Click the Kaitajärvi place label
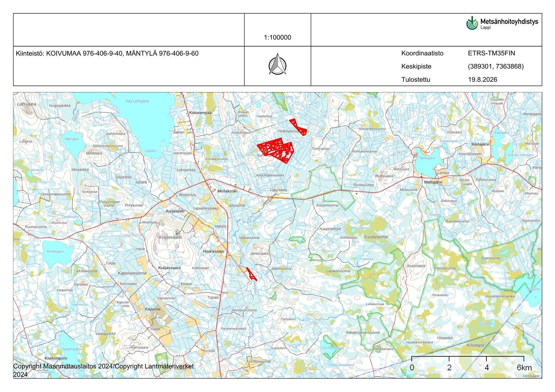The width and height of the screenshot is (555, 392). pos(480,144)
